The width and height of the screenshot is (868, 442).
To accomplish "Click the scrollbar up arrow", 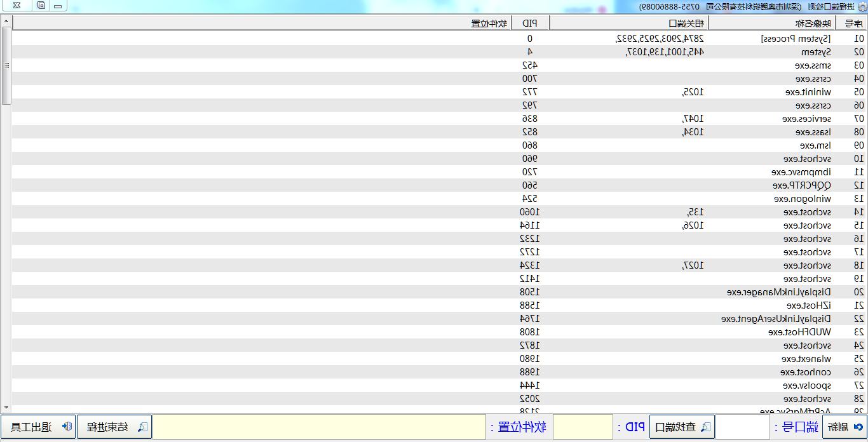I will [x=6, y=21].
